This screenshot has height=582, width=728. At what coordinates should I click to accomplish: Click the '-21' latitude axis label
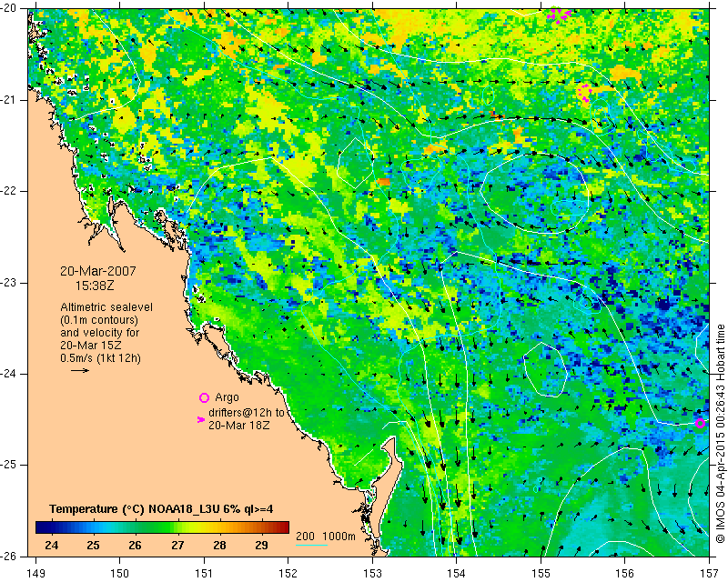pos(8,100)
